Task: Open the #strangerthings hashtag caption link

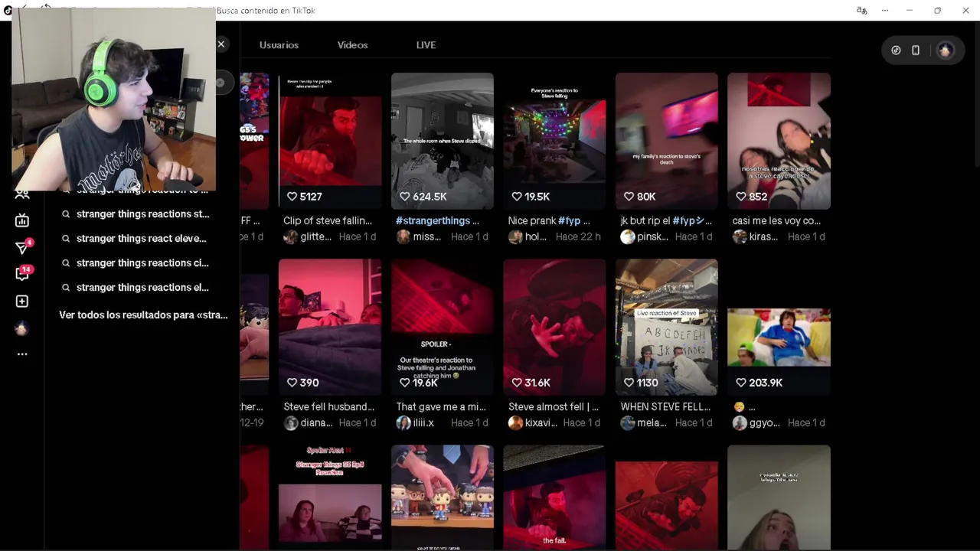Action: (x=433, y=220)
